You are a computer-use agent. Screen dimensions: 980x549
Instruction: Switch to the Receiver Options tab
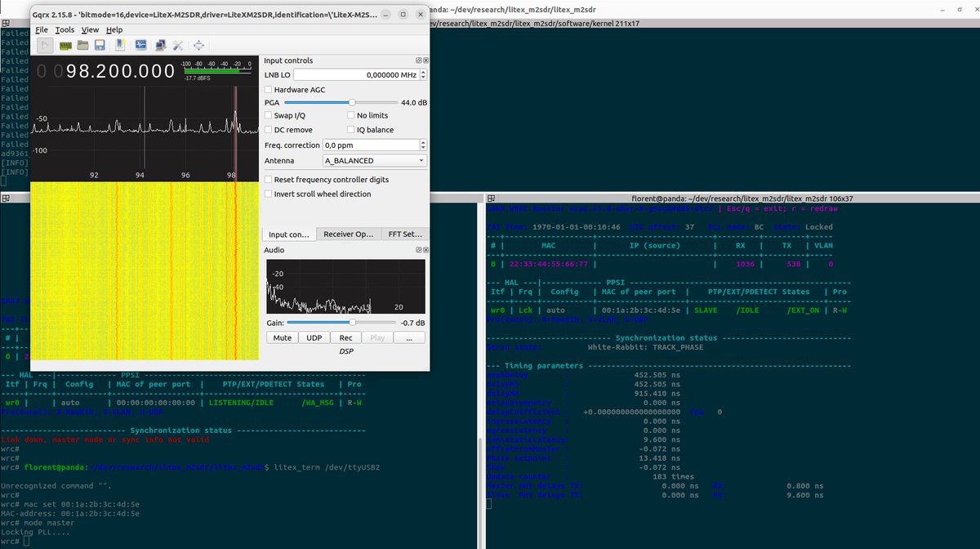tap(349, 234)
